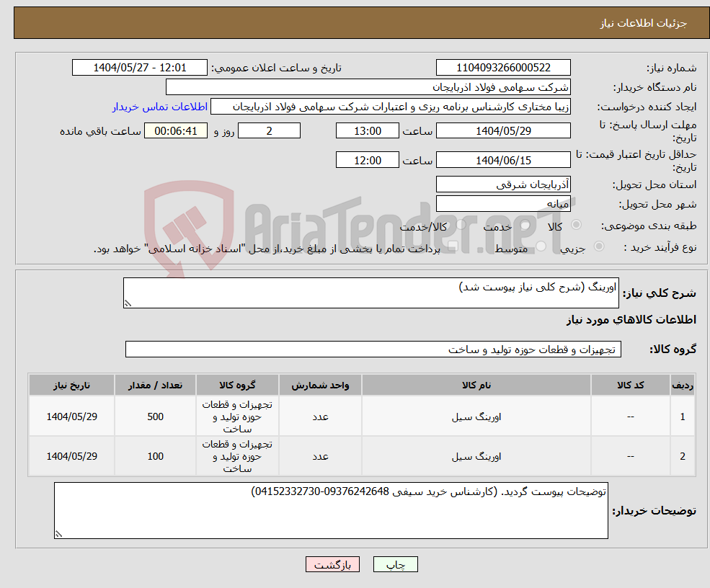Click the reply deadline date 1404/05/29 field
The image size is (710, 588).
pyautogui.click(x=502, y=130)
